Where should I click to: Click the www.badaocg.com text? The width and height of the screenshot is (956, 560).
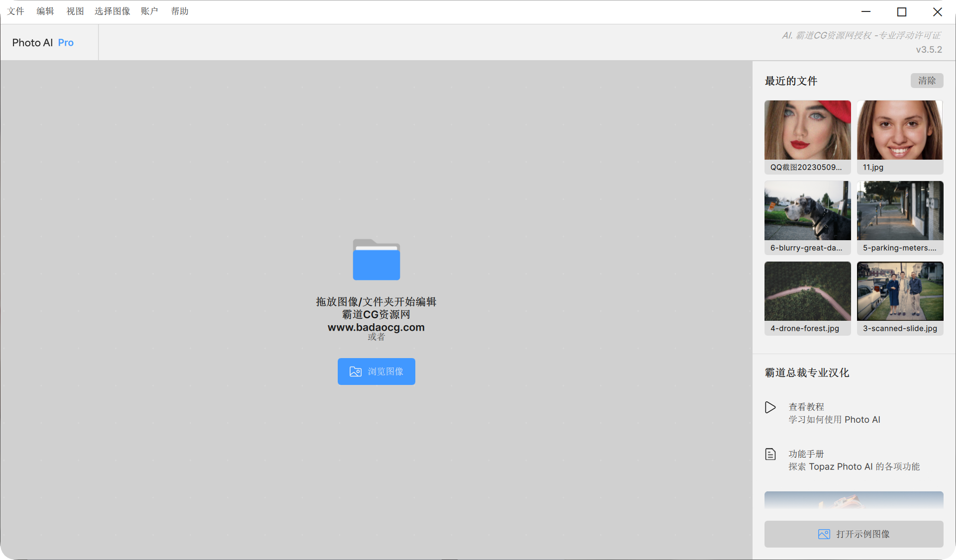376,327
